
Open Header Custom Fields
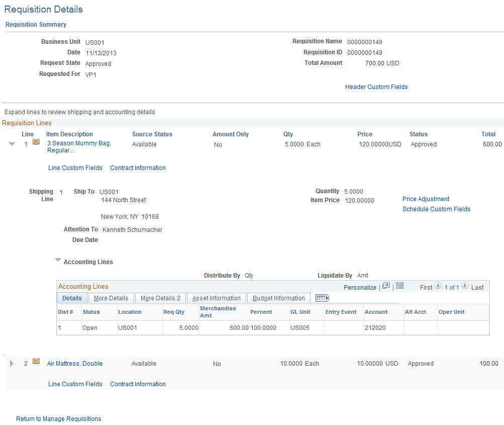tap(376, 87)
